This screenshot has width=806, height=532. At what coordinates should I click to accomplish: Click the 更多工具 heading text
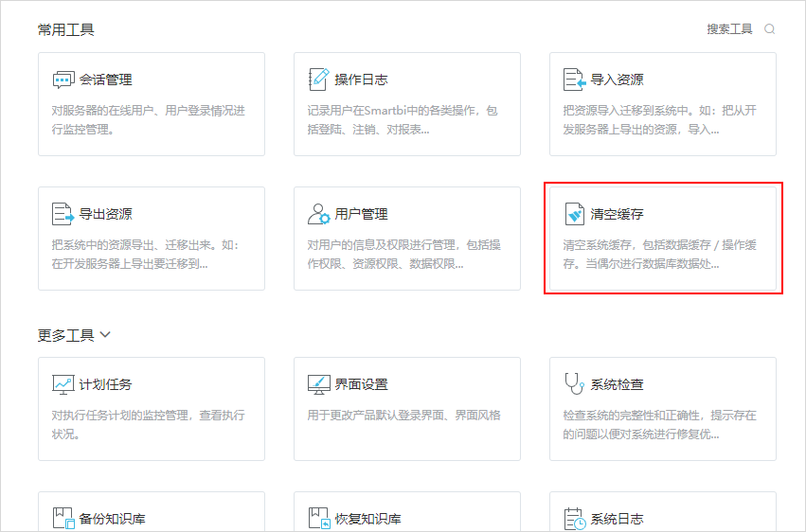click(x=65, y=335)
